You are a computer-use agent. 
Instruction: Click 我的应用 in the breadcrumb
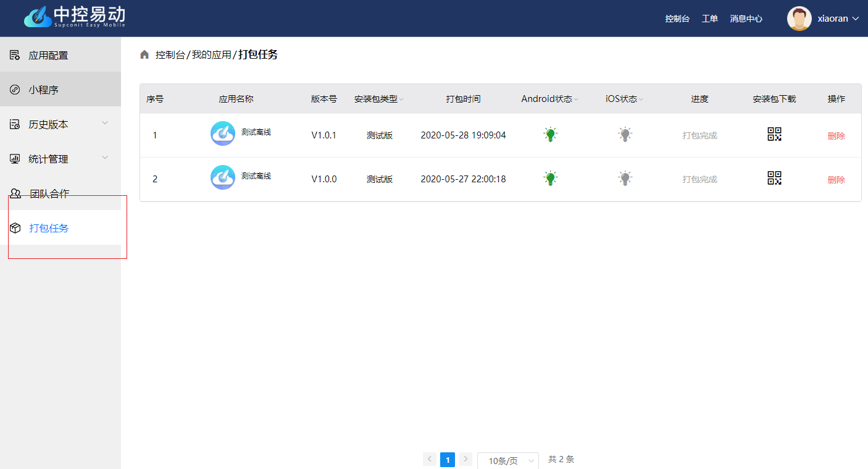[211, 54]
